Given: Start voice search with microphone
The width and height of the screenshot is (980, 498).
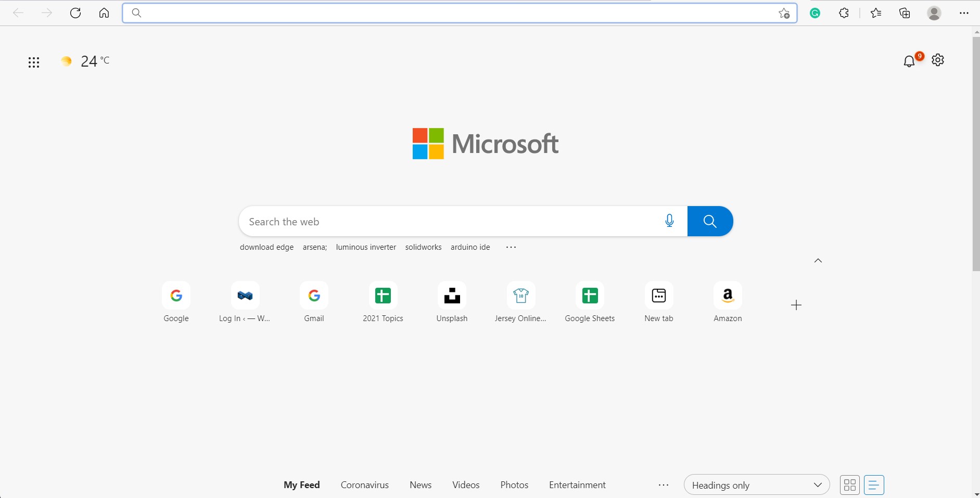Looking at the screenshot, I should pyautogui.click(x=669, y=221).
